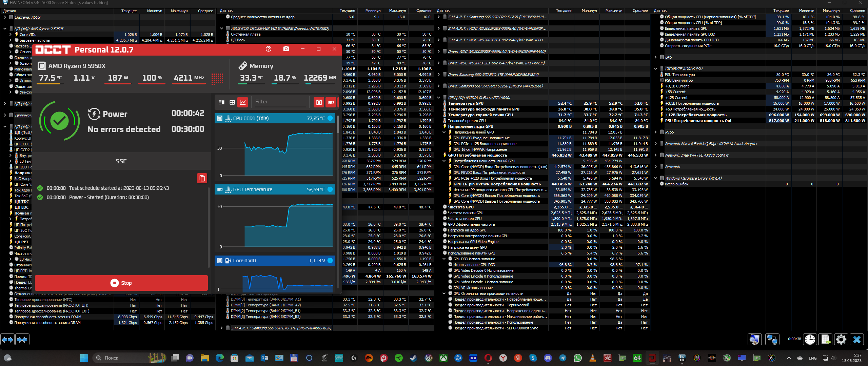The image size is (868, 366).
Task: Toggle the OCCT compact list view icon
Action: pyautogui.click(x=222, y=102)
